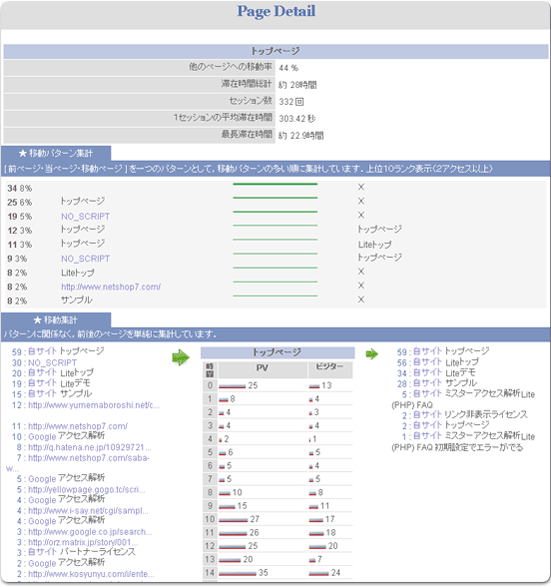
Task: Open the 移動パターン集計 tab header
Action: [x=56, y=153]
